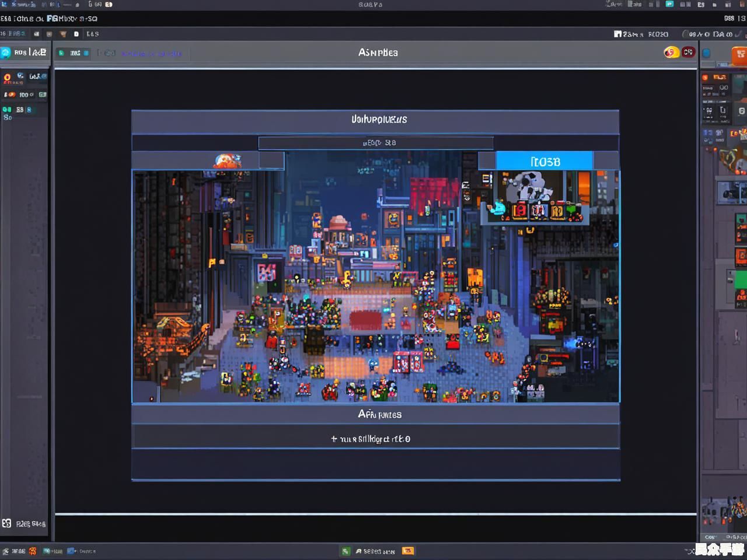Click the teal icon in top-right system tray
This screenshot has height=560, width=747.
[x=669, y=4]
